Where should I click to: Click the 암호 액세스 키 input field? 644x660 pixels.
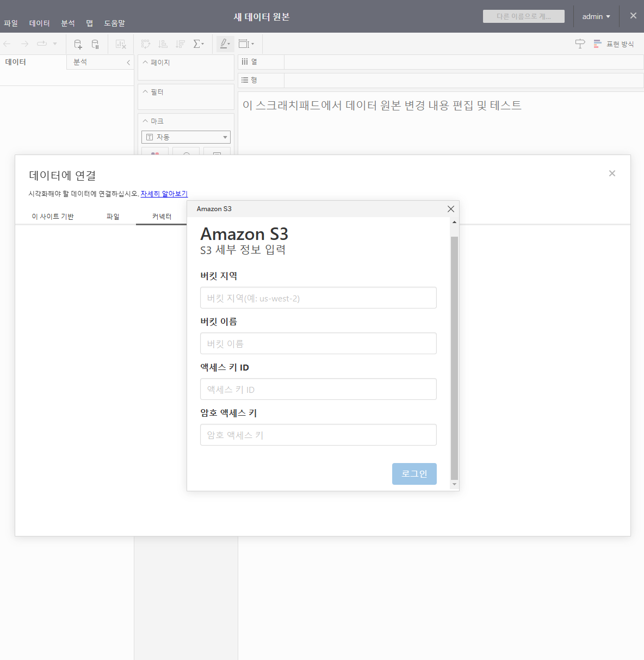[318, 435]
